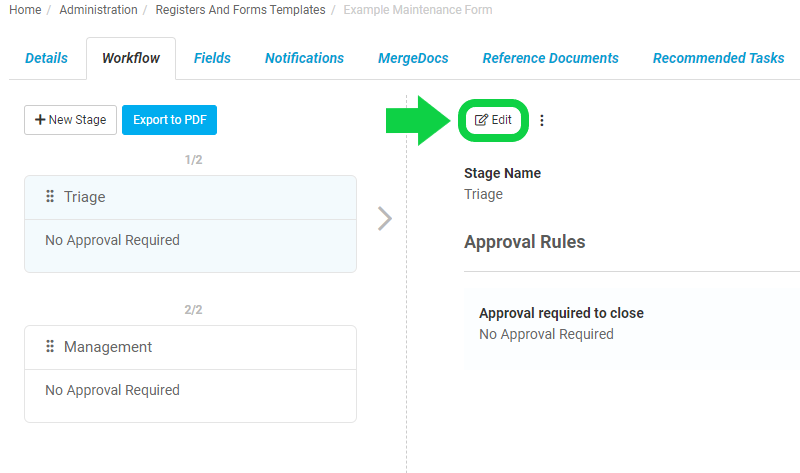This screenshot has height=473, width=800.
Task: Select the Triage stage card title
Action: (85, 197)
